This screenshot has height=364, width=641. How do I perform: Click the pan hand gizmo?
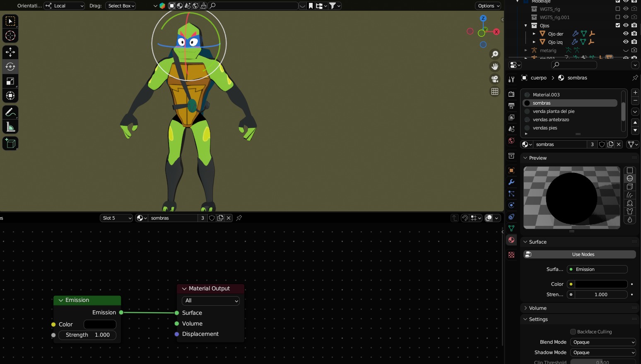[x=495, y=67]
